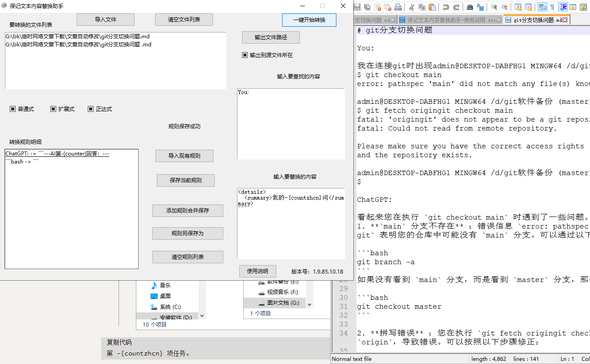Click the 使用说明 button
Screen dimensions: 590x364
pos(258,271)
